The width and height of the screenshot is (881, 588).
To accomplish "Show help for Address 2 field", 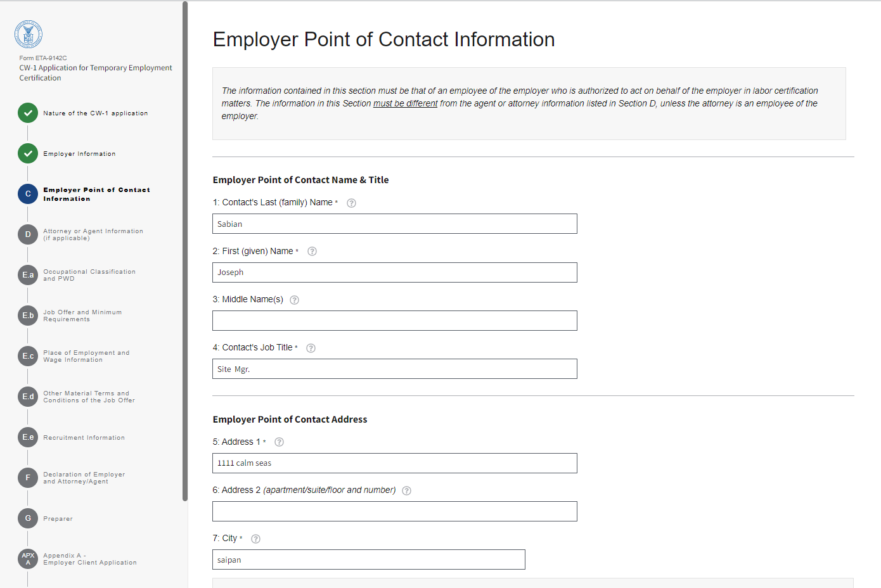I will click(x=407, y=491).
